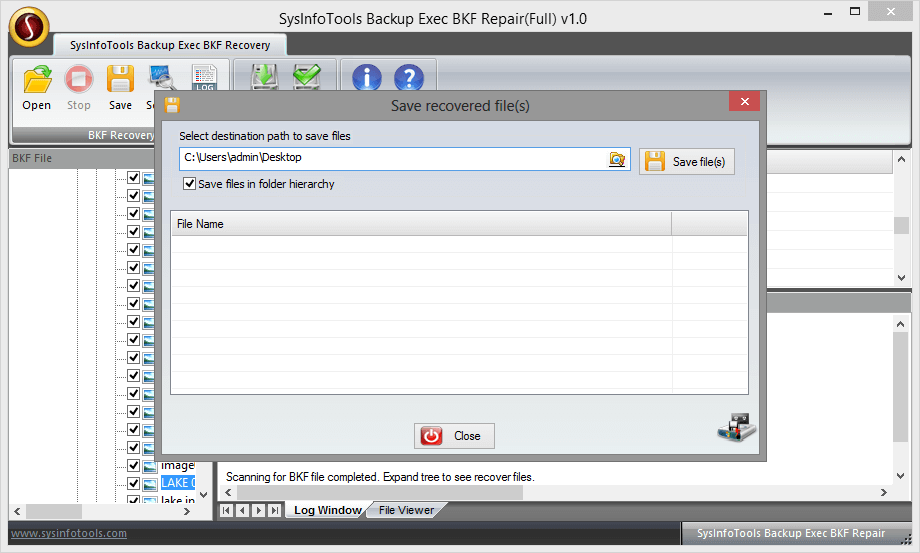Select the 'lake in' tree item

click(x=178, y=499)
